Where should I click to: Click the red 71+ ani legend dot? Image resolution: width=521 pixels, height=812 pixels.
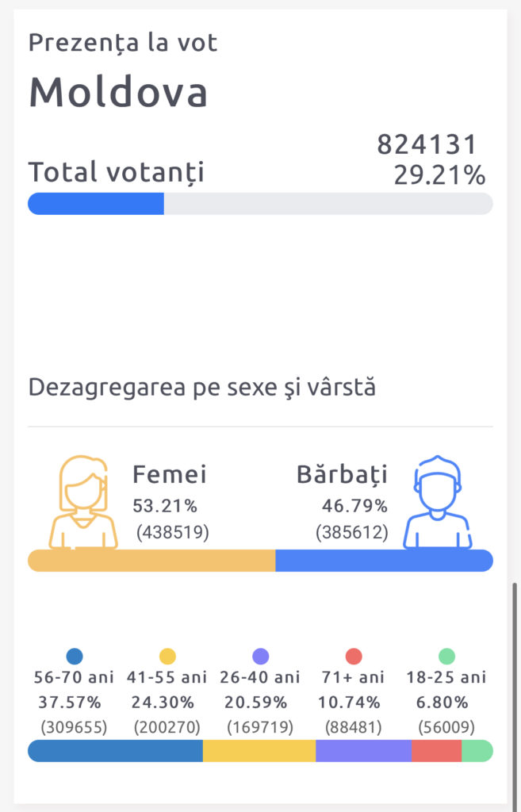pos(354,657)
